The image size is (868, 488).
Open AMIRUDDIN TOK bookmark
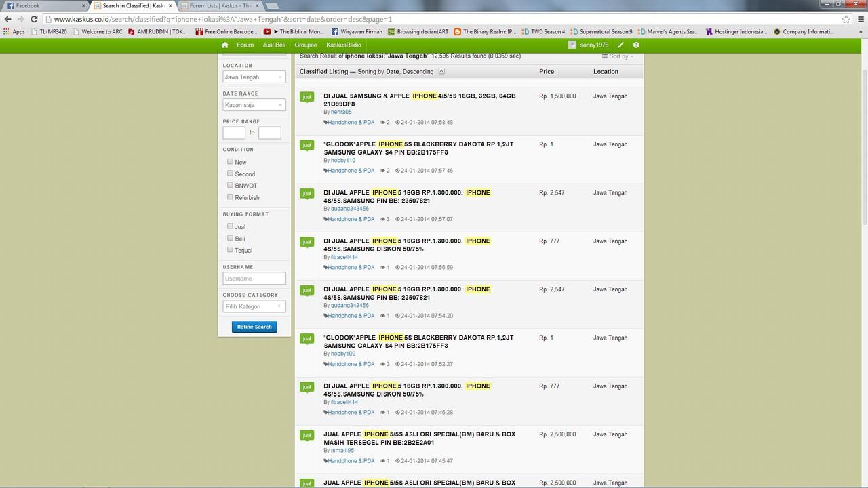(x=158, y=31)
